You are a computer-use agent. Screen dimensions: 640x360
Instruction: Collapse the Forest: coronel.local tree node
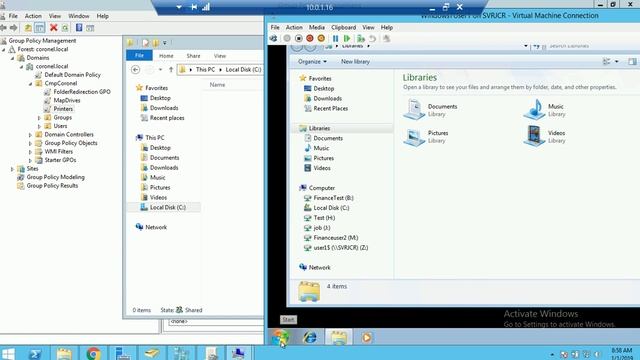4,49
